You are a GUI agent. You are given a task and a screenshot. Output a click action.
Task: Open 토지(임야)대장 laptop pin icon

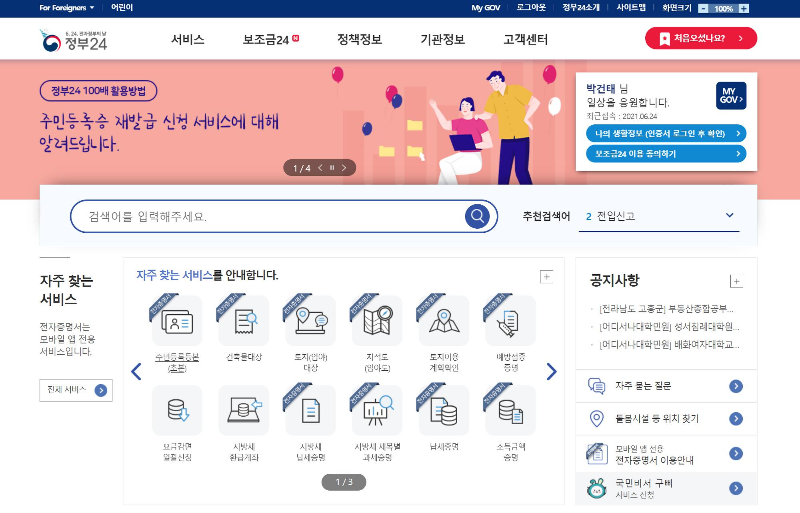[311, 321]
